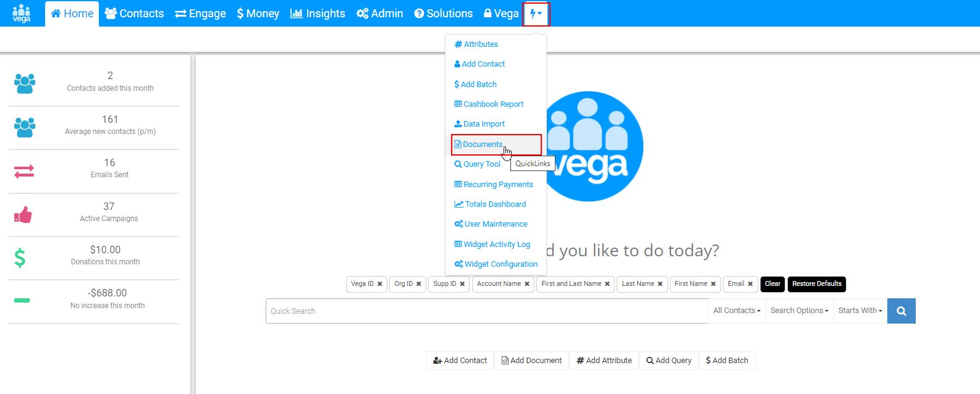
Task: Click the Contacts added this month icon
Action: [x=25, y=83]
